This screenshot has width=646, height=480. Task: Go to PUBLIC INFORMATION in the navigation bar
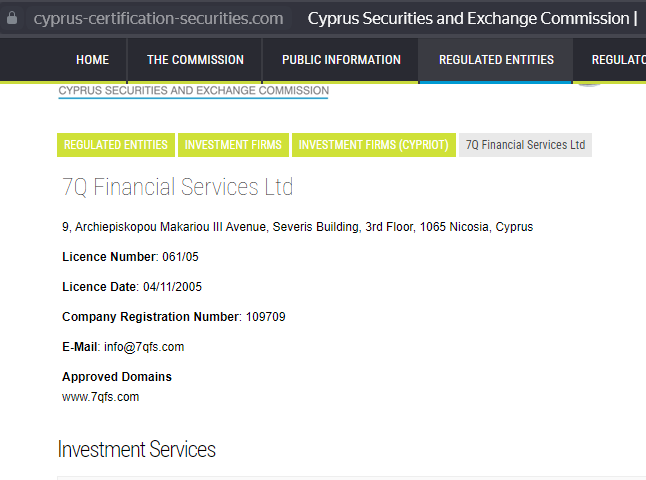pos(341,60)
